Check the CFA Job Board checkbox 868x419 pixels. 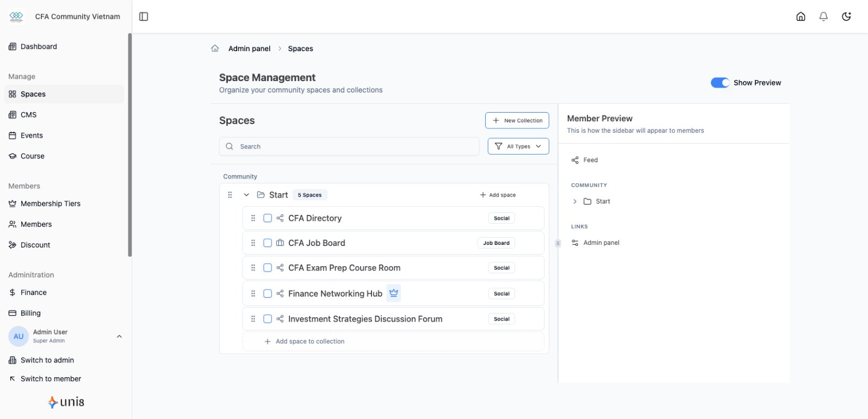coord(268,243)
